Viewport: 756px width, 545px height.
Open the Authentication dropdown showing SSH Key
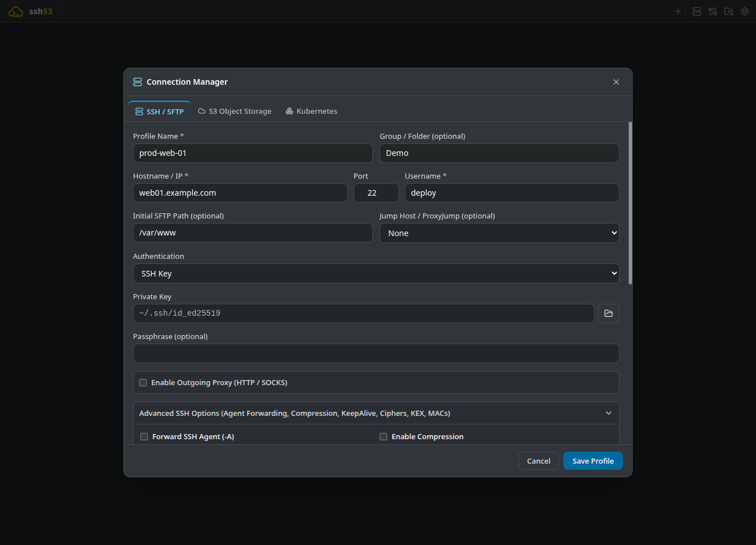(376, 274)
